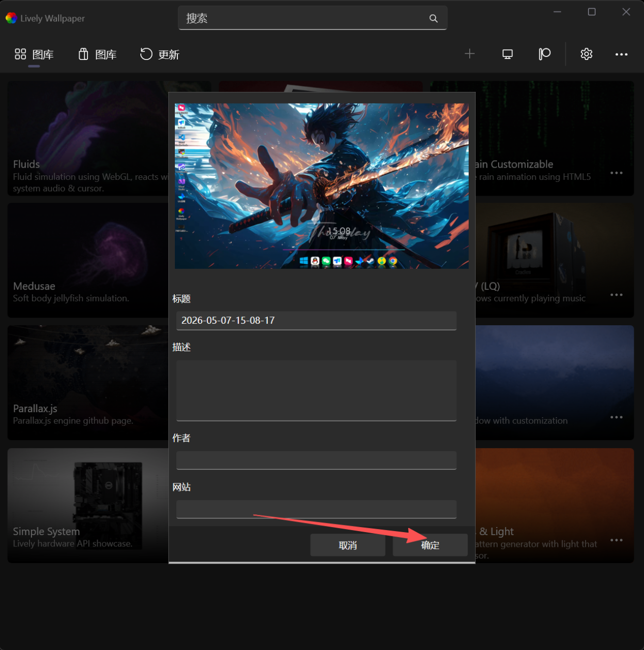
Task: Open the toolbar more options ellipsis
Action: coord(621,54)
